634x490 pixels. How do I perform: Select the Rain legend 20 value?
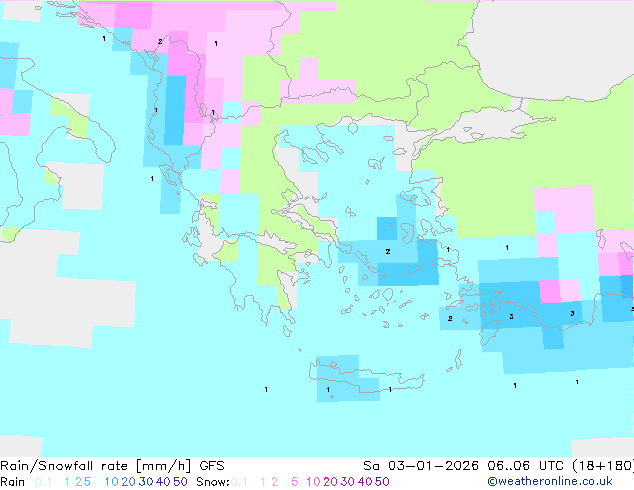[x=129, y=482]
